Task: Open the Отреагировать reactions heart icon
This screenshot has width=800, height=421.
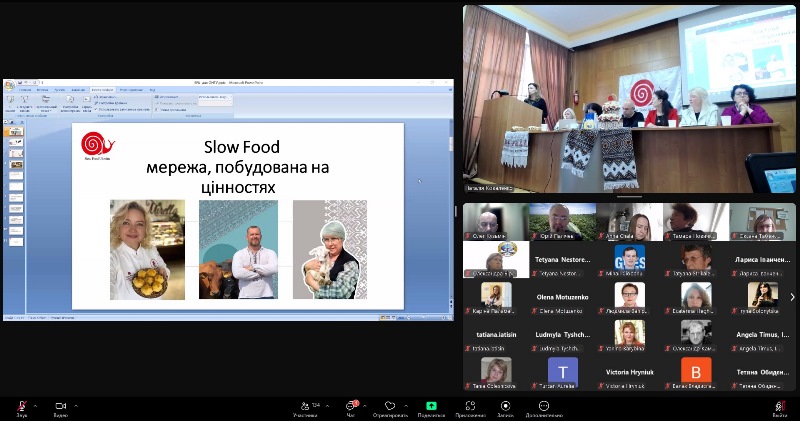Action: pyautogui.click(x=390, y=406)
